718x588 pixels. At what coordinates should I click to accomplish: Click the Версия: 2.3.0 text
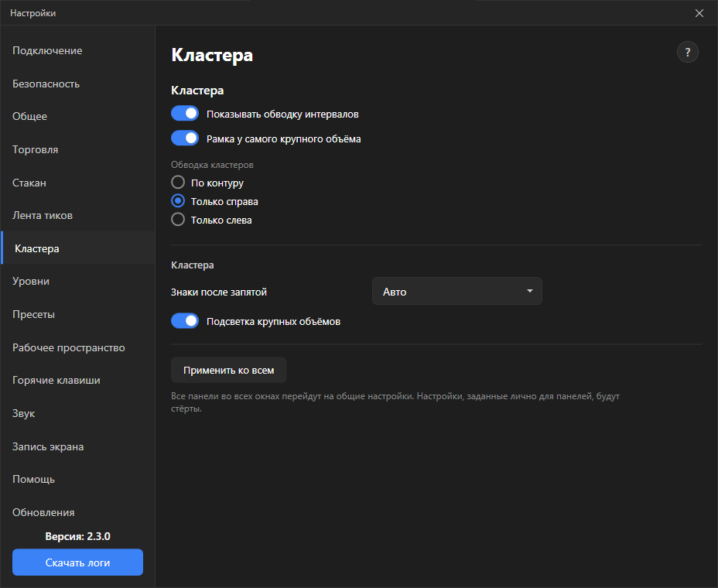click(x=78, y=536)
